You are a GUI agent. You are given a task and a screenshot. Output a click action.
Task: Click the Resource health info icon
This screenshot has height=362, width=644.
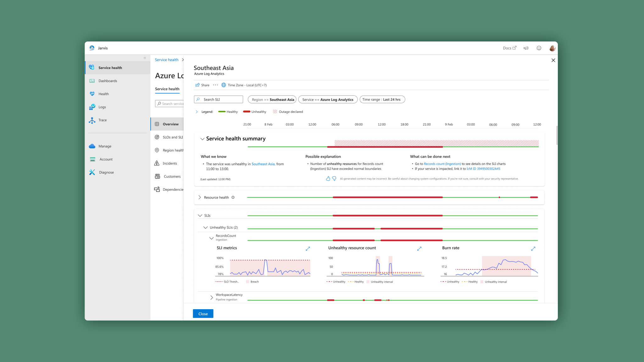(x=233, y=197)
